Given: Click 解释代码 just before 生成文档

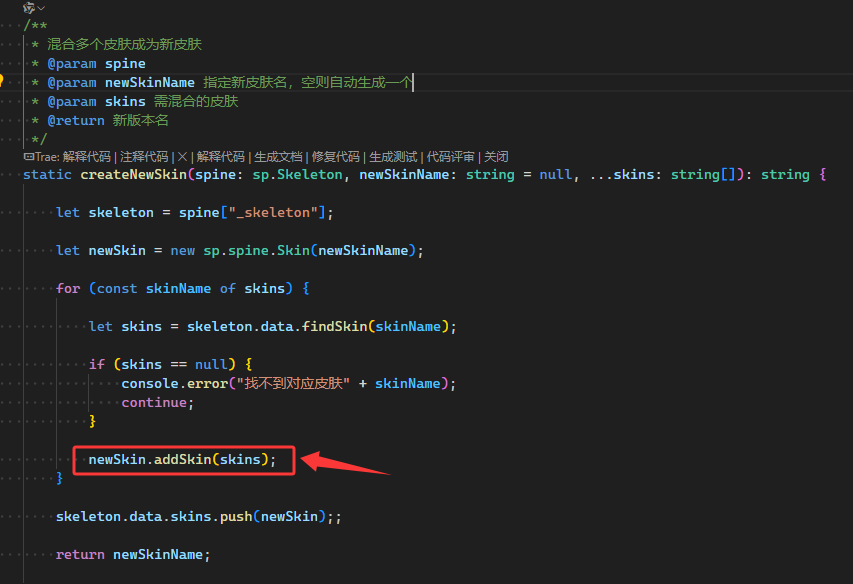Looking at the screenshot, I should (221, 157).
